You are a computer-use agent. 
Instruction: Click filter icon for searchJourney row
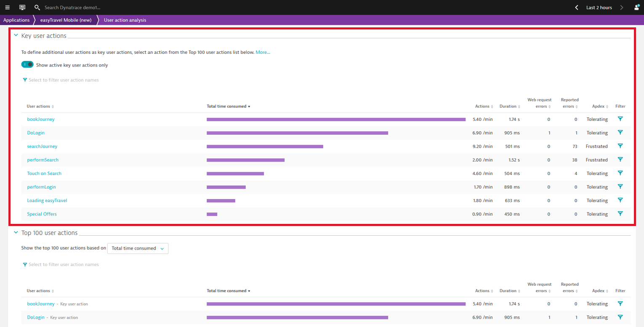point(620,146)
